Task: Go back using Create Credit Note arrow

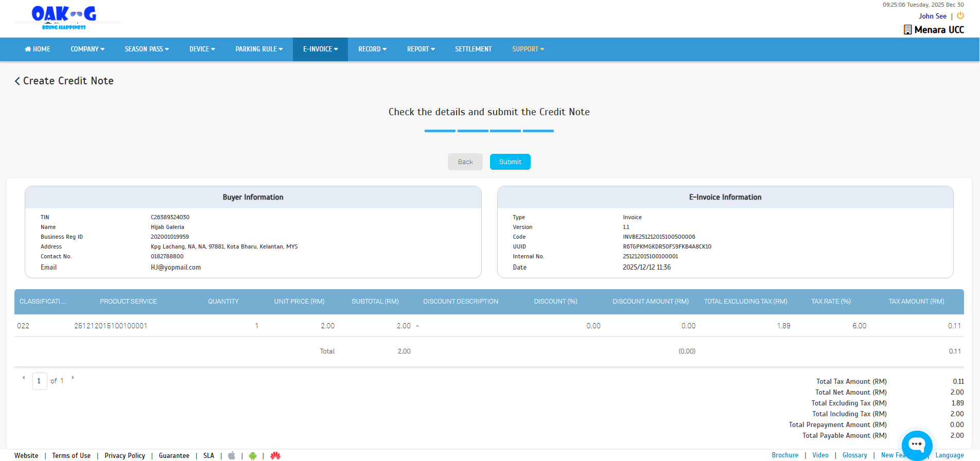Action: pos(17,81)
